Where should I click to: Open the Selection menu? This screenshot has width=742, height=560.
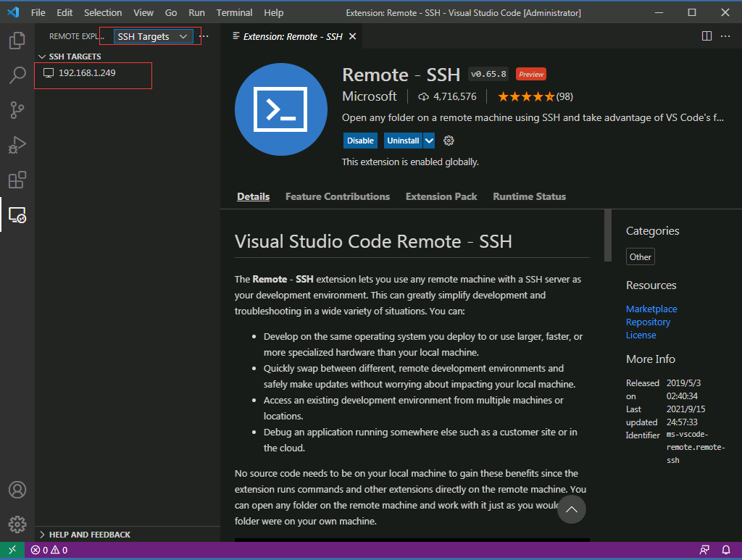coord(103,13)
